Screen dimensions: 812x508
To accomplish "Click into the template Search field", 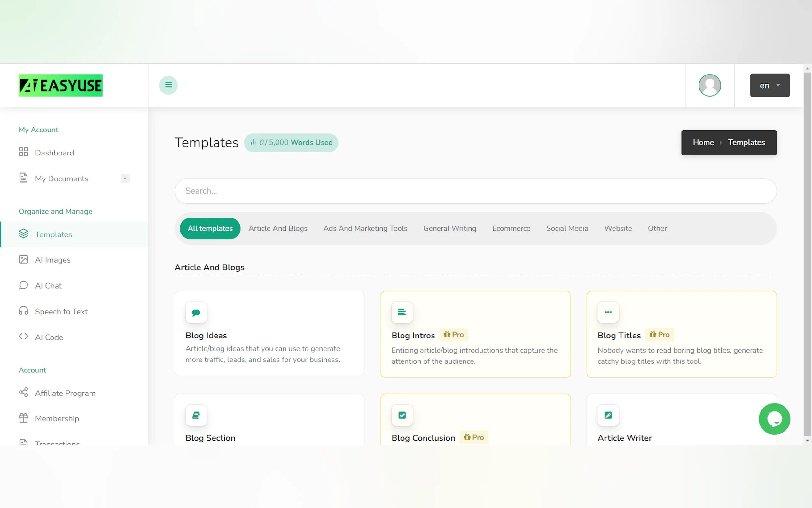I will point(475,191).
